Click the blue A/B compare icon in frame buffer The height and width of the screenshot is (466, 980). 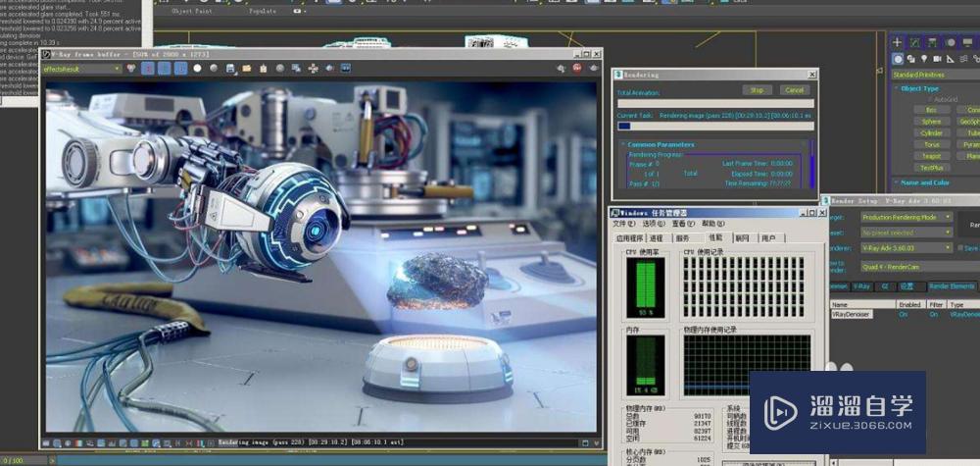pyautogui.click(x=346, y=68)
